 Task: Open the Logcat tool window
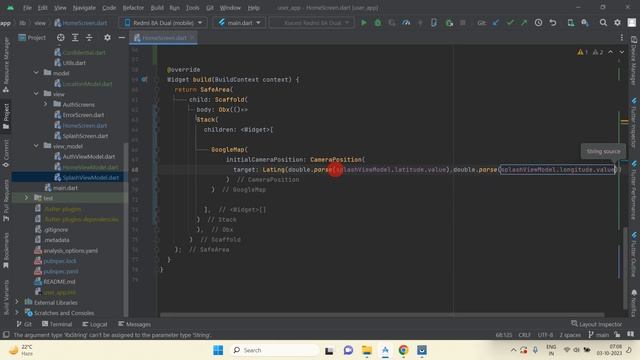pos(95,324)
